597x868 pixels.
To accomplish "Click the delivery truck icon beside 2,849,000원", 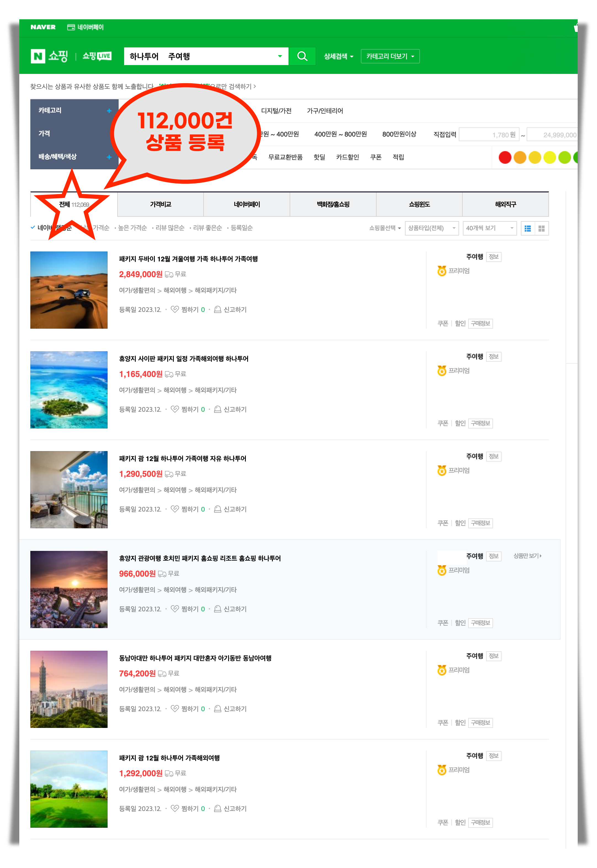I will (x=169, y=274).
